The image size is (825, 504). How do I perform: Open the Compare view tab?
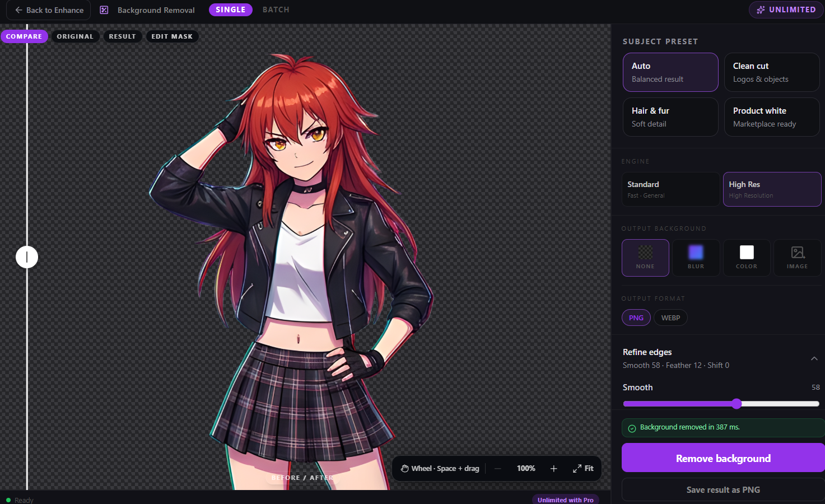(x=24, y=36)
